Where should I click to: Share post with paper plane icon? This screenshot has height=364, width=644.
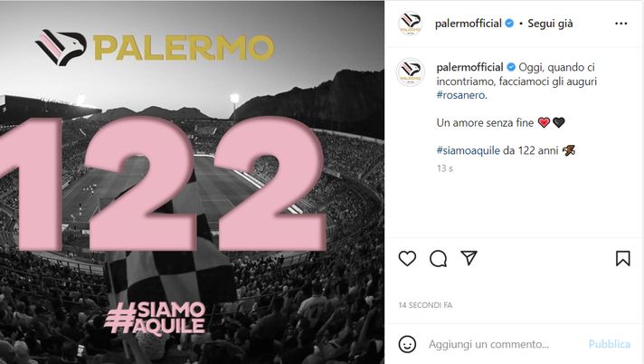tap(469, 258)
